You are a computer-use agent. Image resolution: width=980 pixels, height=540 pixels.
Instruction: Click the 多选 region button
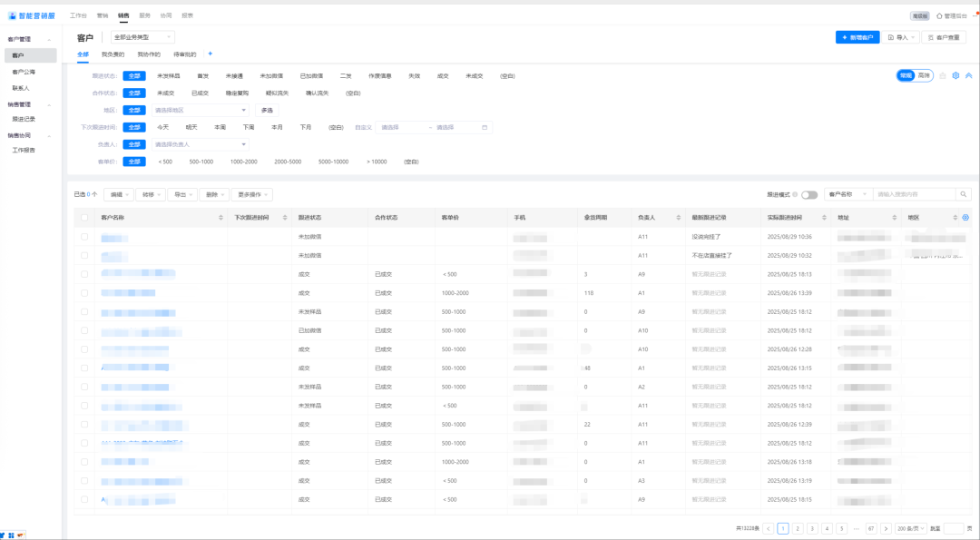(x=267, y=110)
